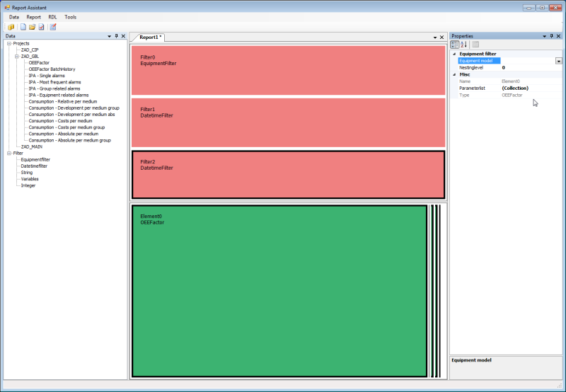Screen dimensions: 566x392
Task: Select the Filter1 DatetimeFilter block
Action: pos(289,122)
